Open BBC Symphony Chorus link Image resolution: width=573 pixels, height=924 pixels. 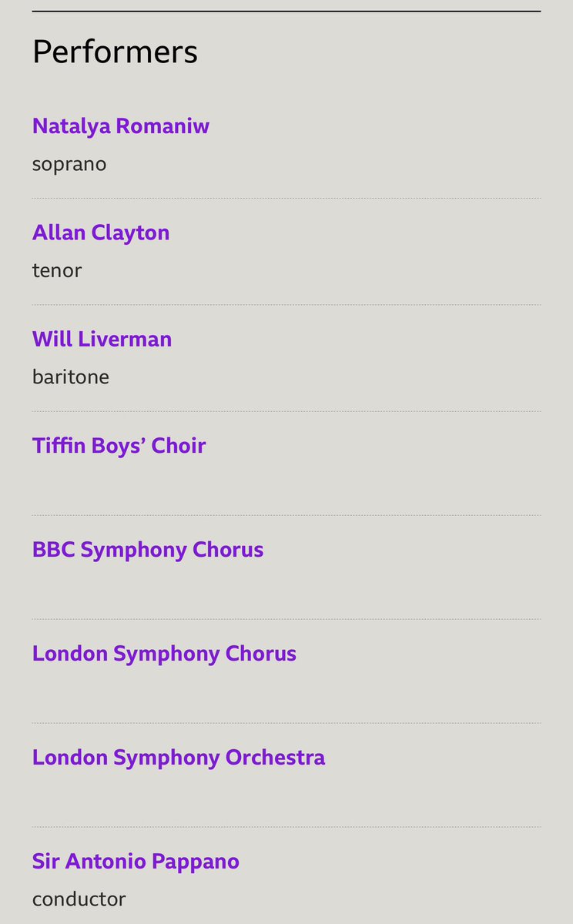pos(148,550)
